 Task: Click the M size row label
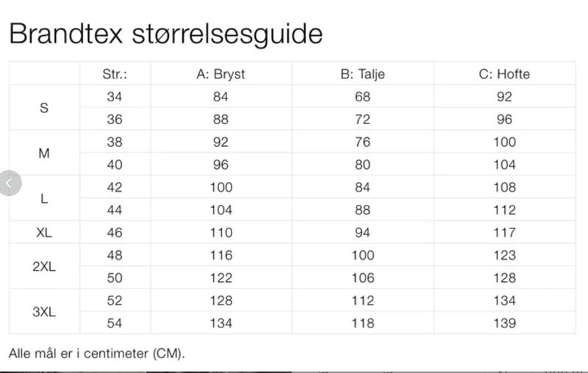click(44, 153)
